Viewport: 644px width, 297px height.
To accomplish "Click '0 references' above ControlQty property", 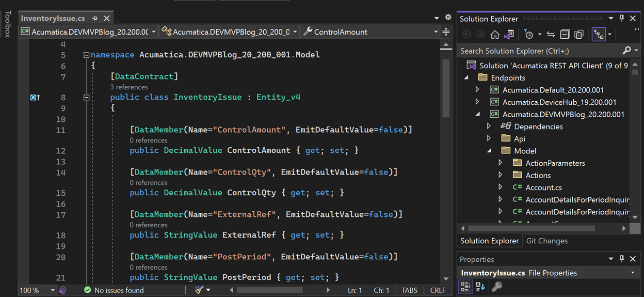I will click(x=149, y=183).
